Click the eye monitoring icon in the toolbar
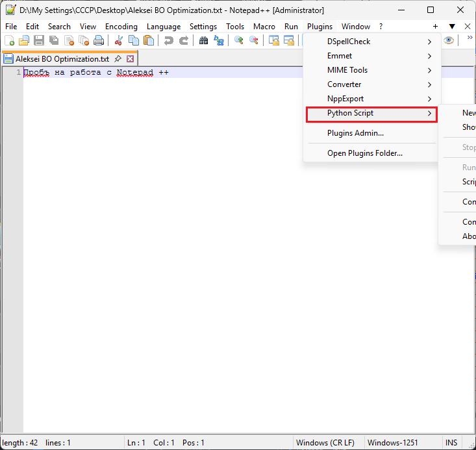Image resolution: width=476 pixels, height=450 pixels. point(448,40)
